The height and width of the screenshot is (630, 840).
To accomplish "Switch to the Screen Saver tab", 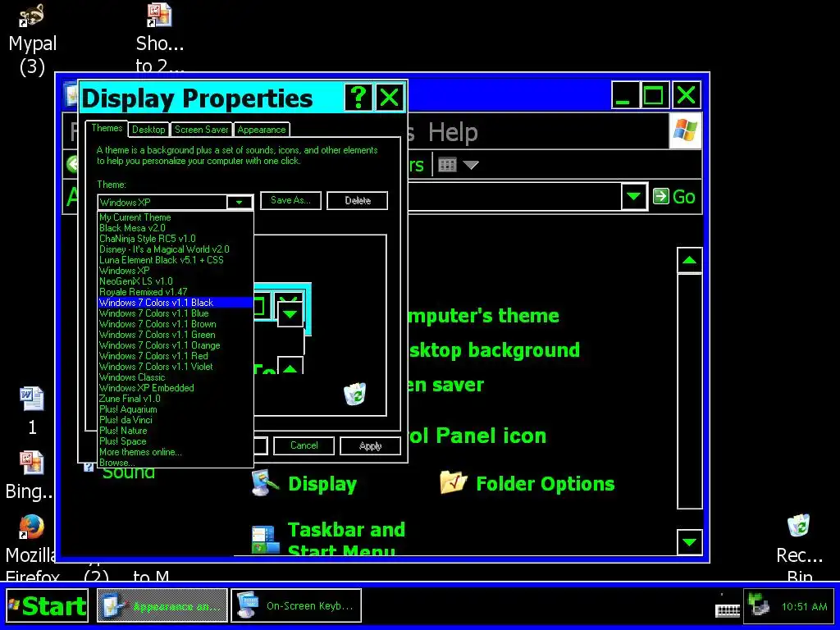I will (x=202, y=130).
